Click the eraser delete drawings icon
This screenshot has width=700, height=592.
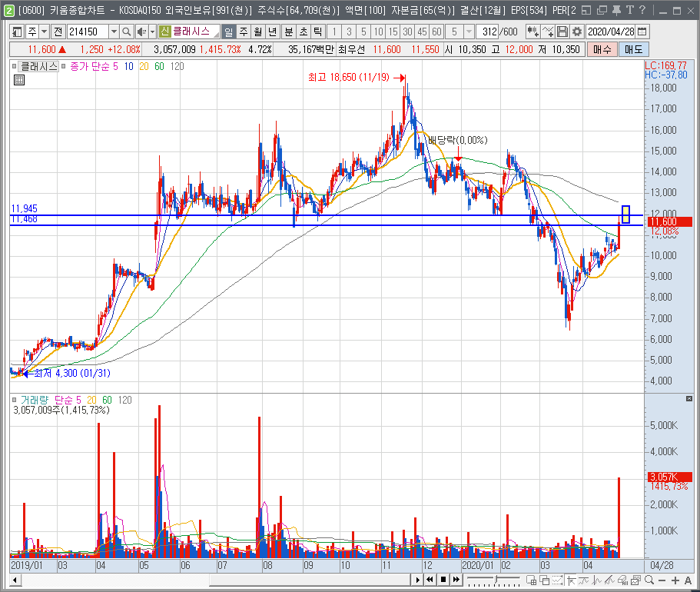(x=622, y=580)
